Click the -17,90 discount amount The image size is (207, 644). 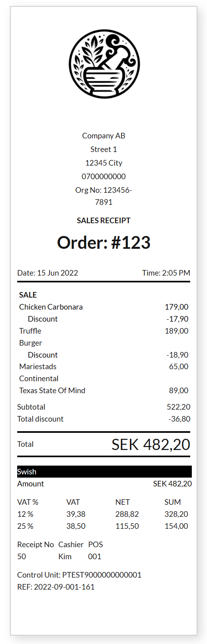point(177,319)
